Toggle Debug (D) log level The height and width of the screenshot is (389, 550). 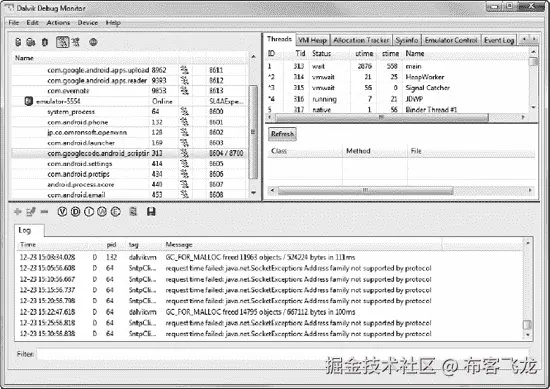[x=75, y=212]
